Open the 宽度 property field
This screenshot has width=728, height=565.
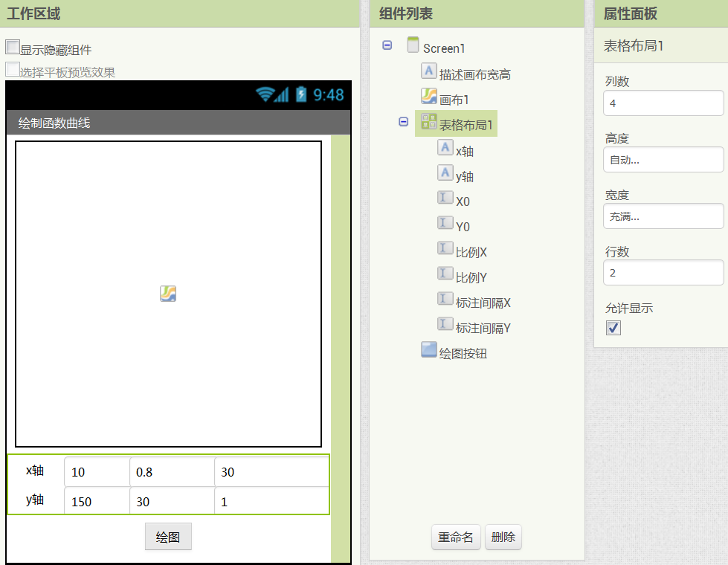point(663,216)
